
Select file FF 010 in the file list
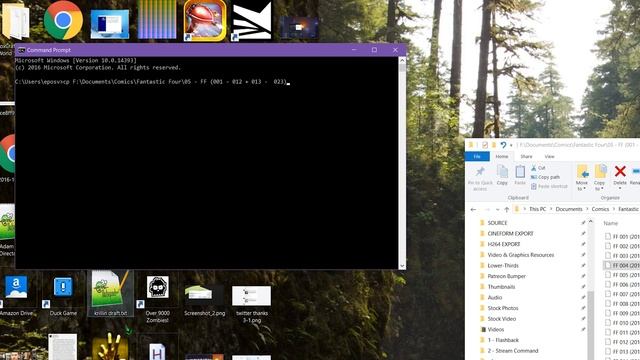coord(622,322)
